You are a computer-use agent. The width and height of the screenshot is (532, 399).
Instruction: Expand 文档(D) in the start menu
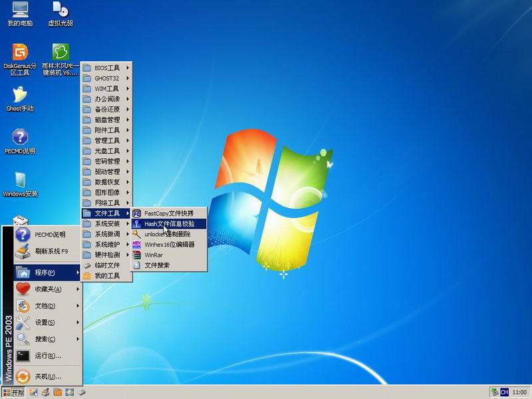[x=47, y=305]
